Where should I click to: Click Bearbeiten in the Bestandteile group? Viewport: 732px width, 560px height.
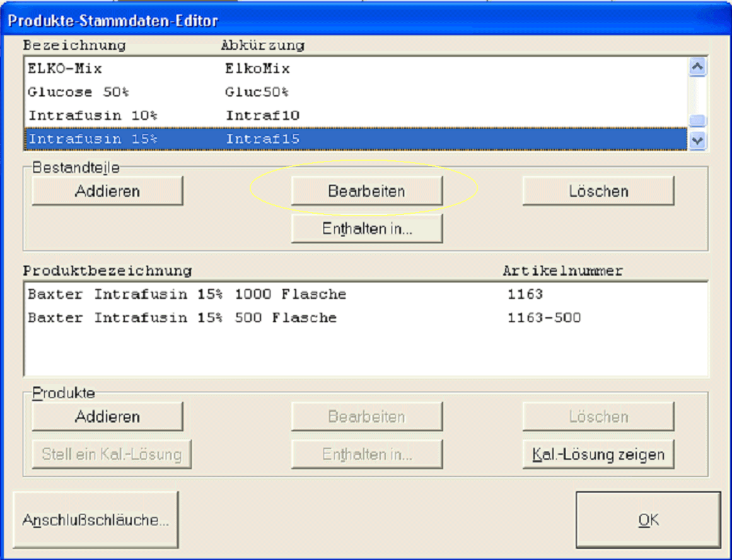coord(366,190)
